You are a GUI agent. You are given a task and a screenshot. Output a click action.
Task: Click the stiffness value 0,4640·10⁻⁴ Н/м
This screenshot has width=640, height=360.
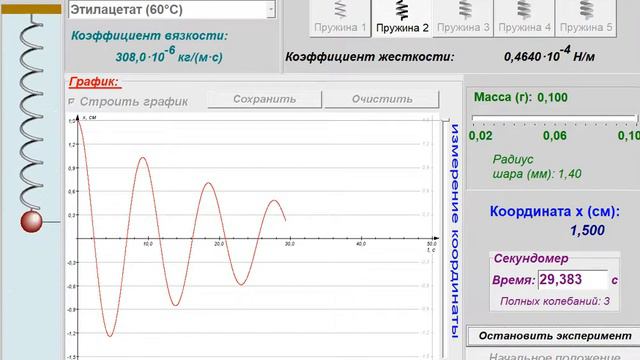pyautogui.click(x=549, y=56)
